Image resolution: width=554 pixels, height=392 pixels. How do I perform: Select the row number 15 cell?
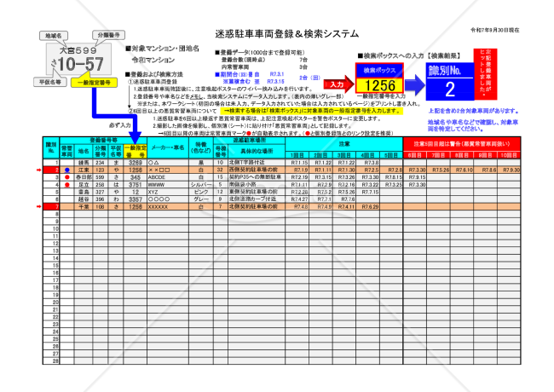click(51, 265)
